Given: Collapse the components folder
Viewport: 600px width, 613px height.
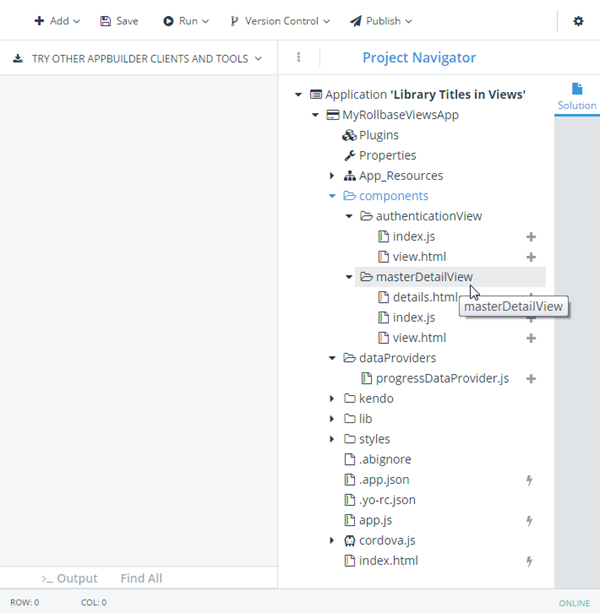Looking at the screenshot, I should 332,196.
